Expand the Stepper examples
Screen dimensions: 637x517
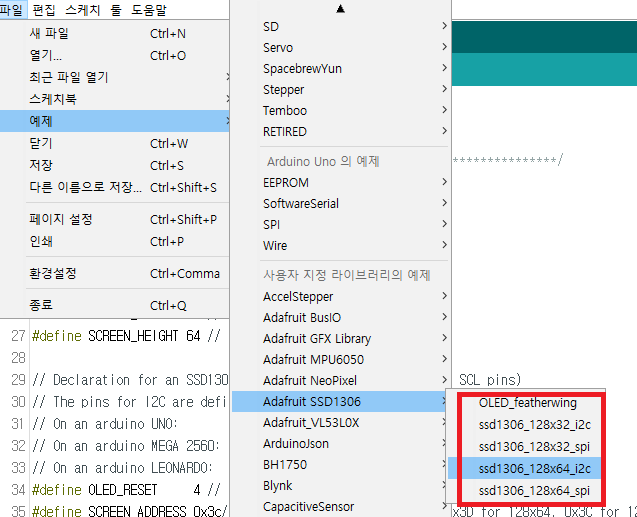[340, 90]
